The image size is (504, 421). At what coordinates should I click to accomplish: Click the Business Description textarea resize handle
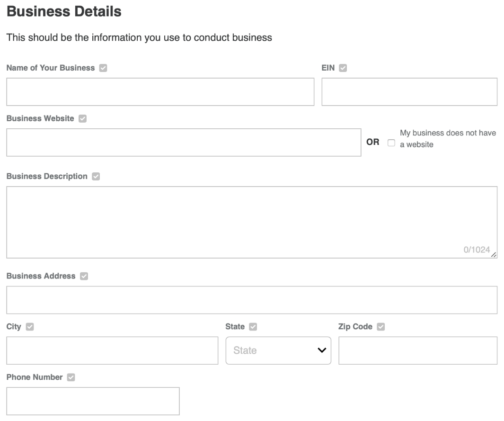pyautogui.click(x=494, y=255)
